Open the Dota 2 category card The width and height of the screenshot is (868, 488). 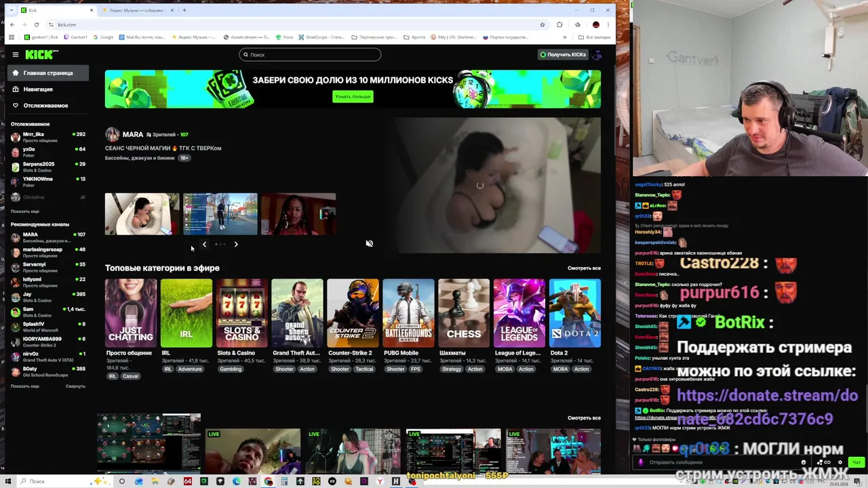(x=575, y=313)
